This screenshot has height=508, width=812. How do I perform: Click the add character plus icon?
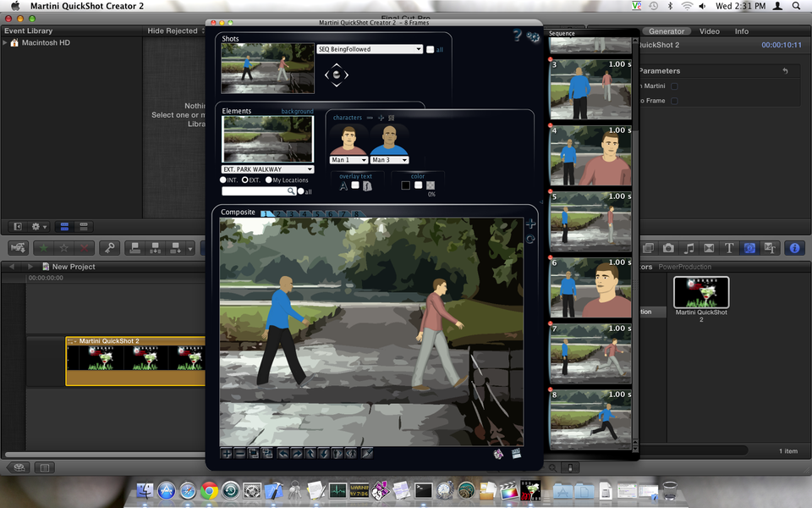click(381, 118)
